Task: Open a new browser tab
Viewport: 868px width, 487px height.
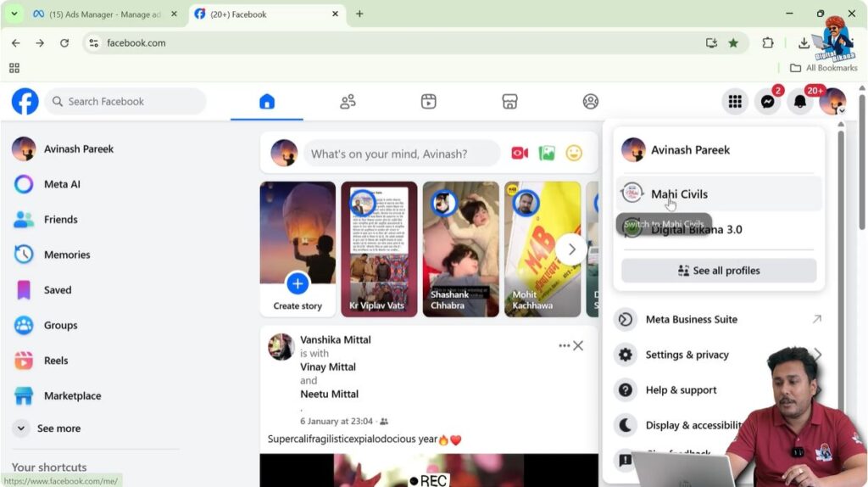Action: (x=359, y=14)
